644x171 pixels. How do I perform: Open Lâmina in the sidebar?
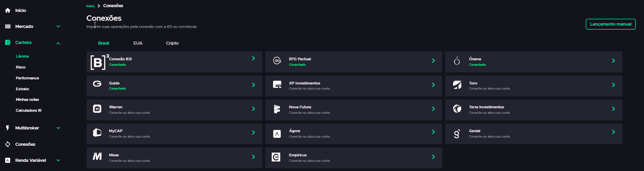coord(22,56)
